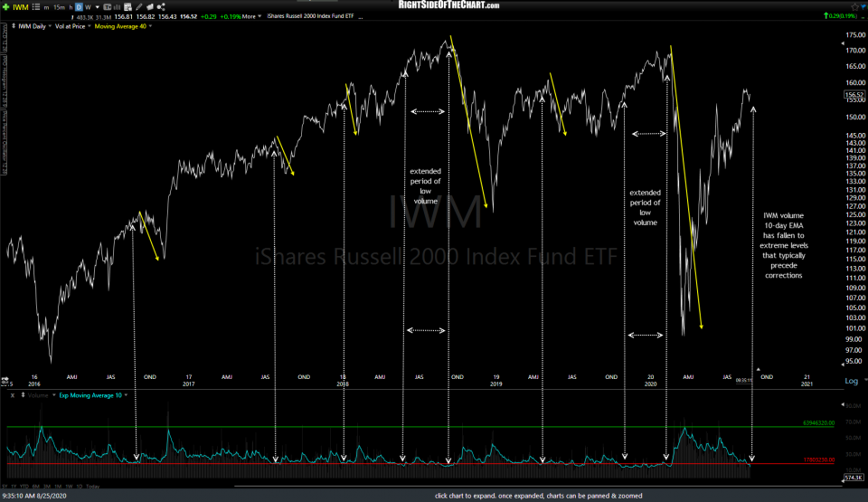Click the favorite star icon top-right
The image size is (868, 502).
click(854, 6)
